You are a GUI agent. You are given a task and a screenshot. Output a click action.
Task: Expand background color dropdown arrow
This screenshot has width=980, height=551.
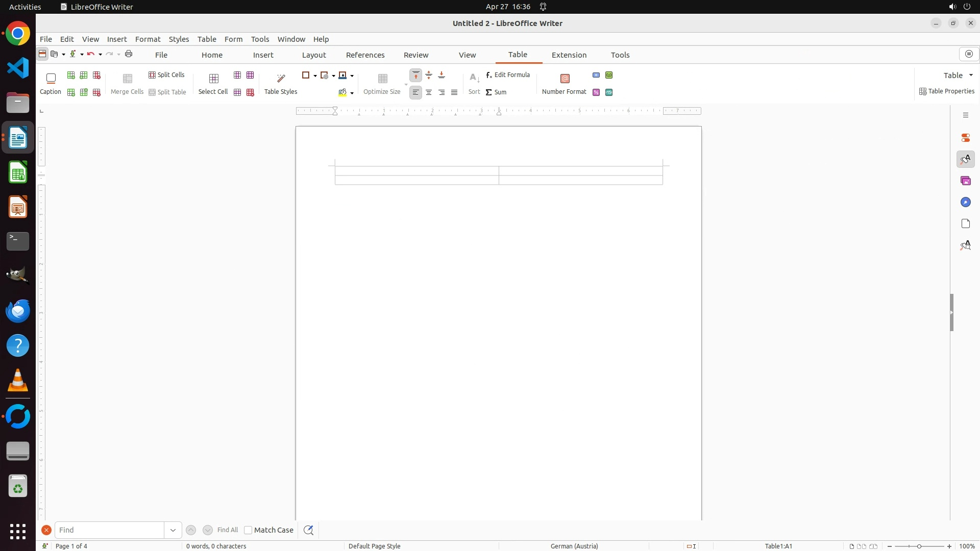pyautogui.click(x=352, y=93)
